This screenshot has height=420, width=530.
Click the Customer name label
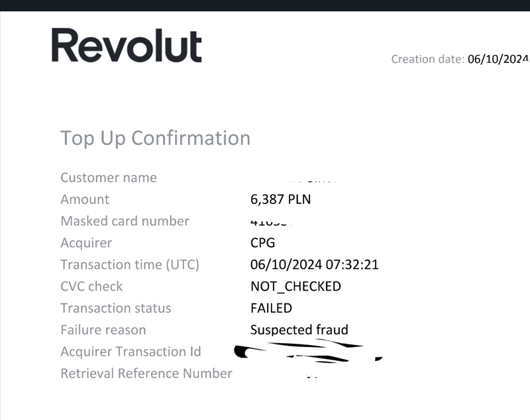(109, 178)
